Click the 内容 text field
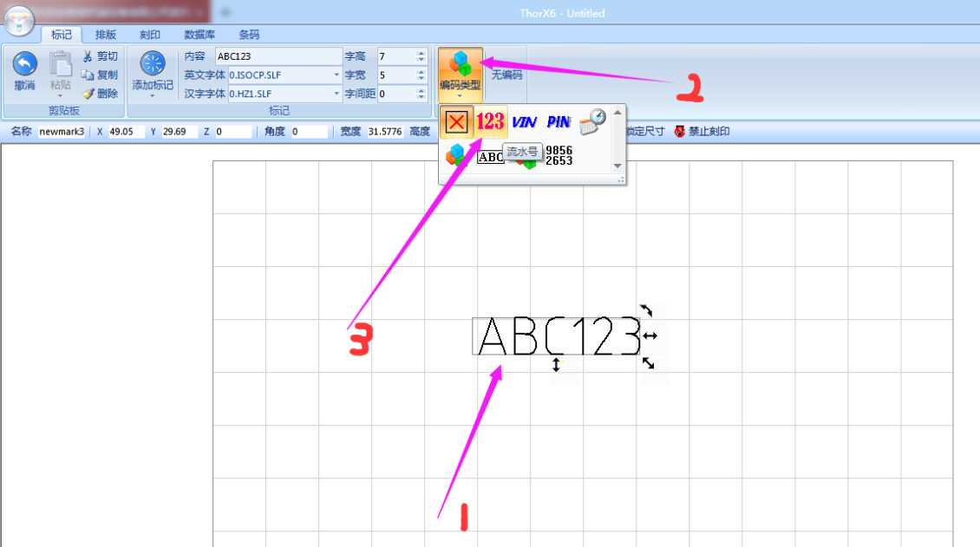 [x=278, y=56]
